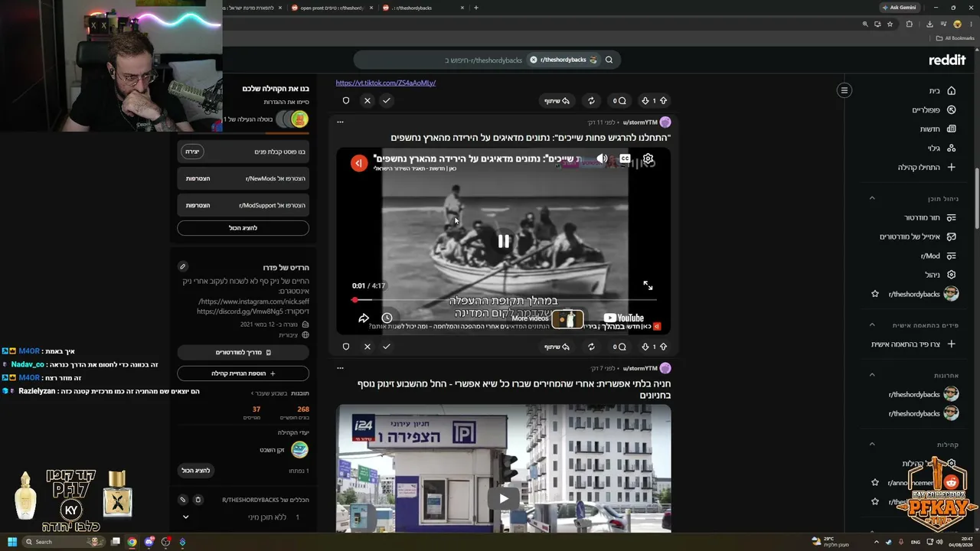Start a community (התחילו קהילה)
The width and height of the screenshot is (980, 551).
click(x=926, y=167)
